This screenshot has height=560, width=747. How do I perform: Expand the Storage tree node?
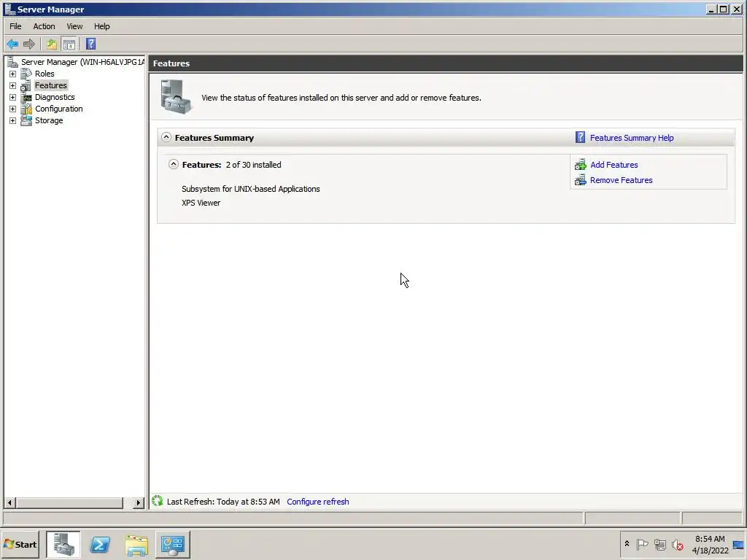13,120
